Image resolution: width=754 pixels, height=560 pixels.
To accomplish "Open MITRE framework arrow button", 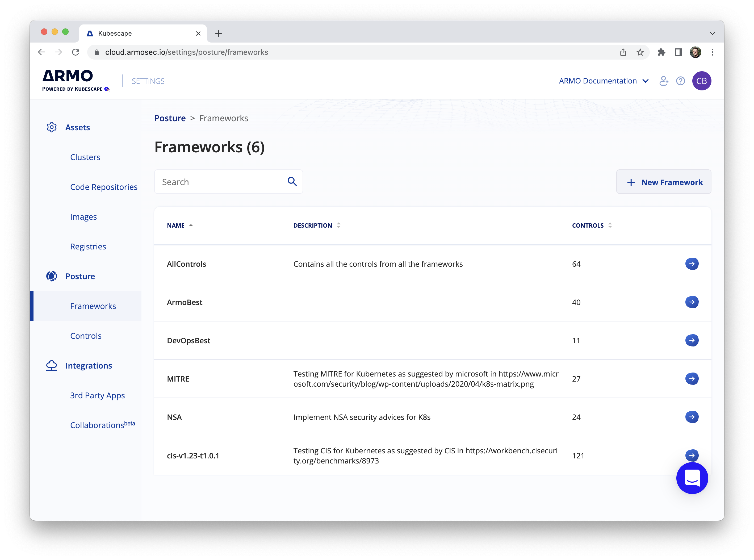I will 692,379.
